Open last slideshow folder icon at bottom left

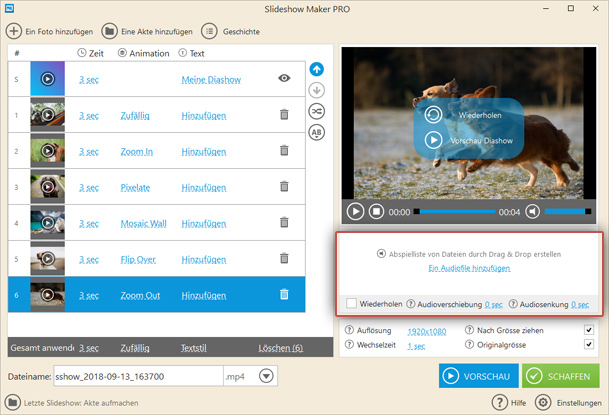tap(13, 403)
